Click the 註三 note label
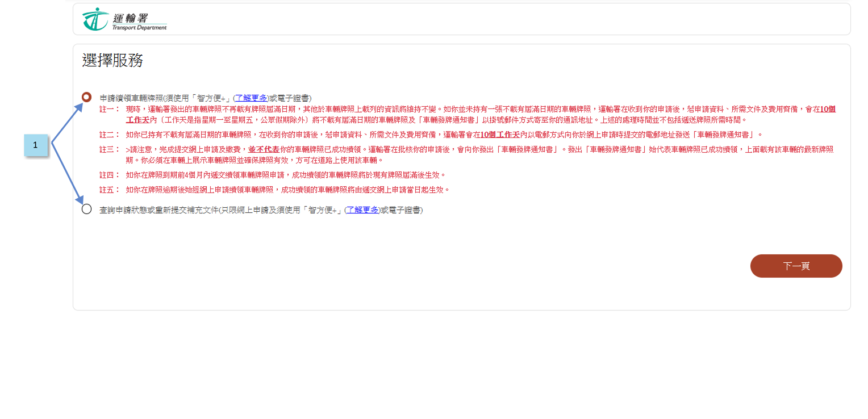Screen dimensions: 868x419 pyautogui.click(x=110, y=150)
